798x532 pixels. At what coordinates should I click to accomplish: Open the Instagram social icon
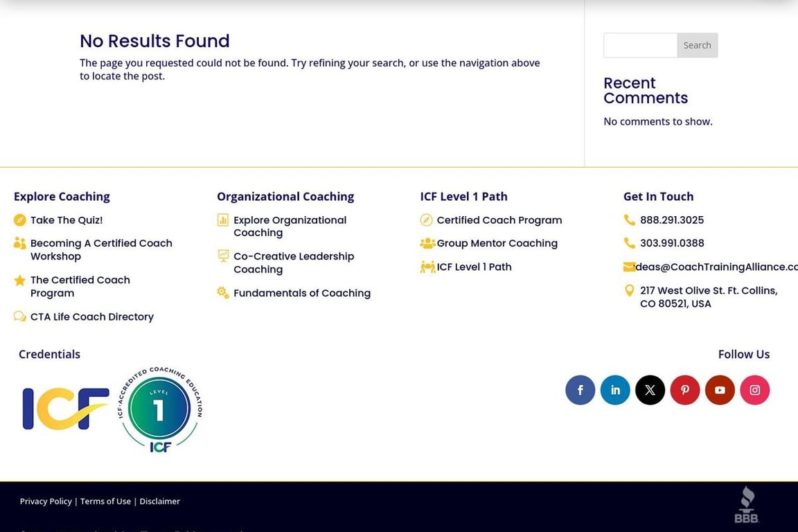[x=755, y=390]
